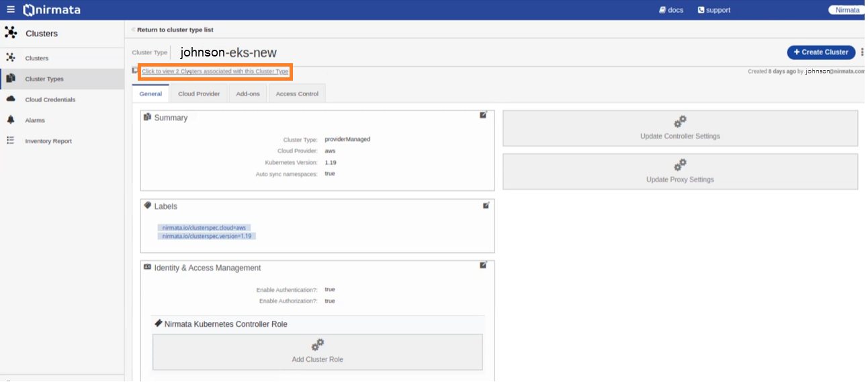The height and width of the screenshot is (386, 868).
Task: Click the aws Cloud Provider value
Action: click(330, 151)
